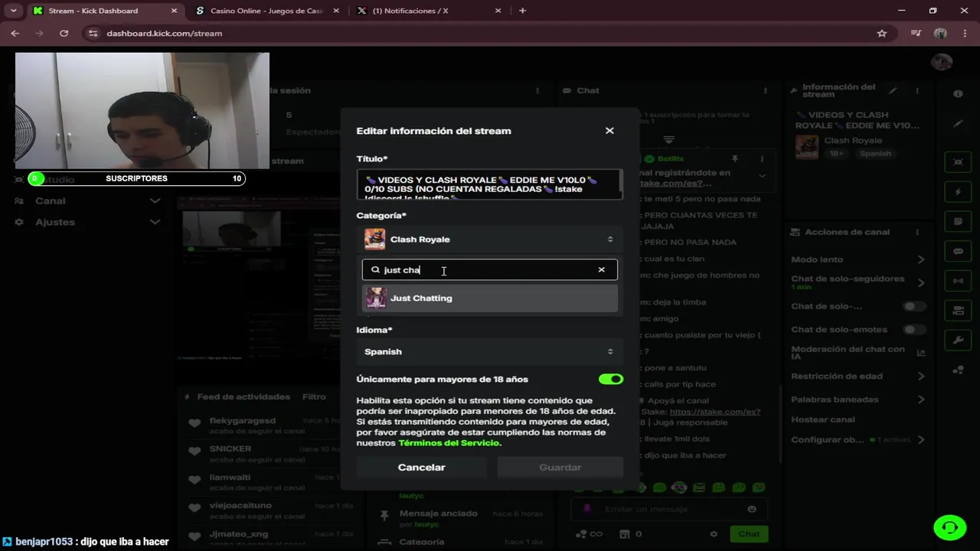
Task: Clear the category search field text
Action: (x=601, y=269)
